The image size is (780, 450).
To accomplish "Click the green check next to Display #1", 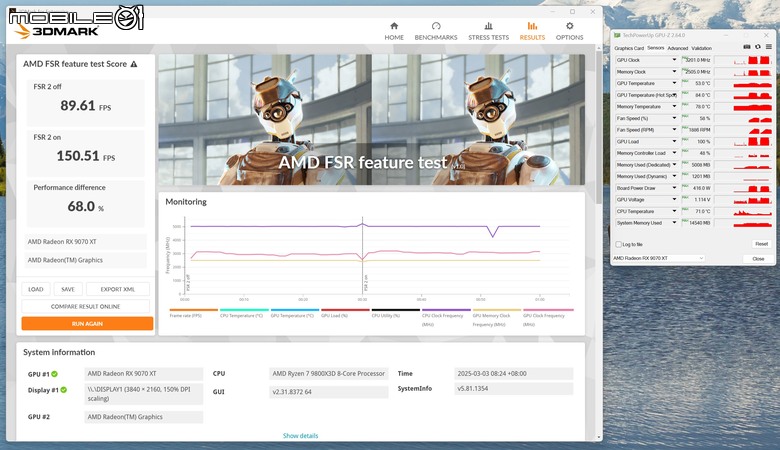I will [64, 390].
